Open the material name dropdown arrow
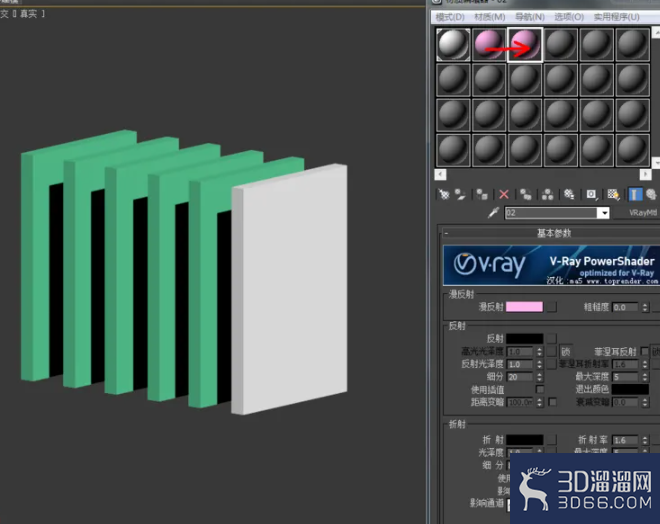660x524 pixels. [x=604, y=213]
